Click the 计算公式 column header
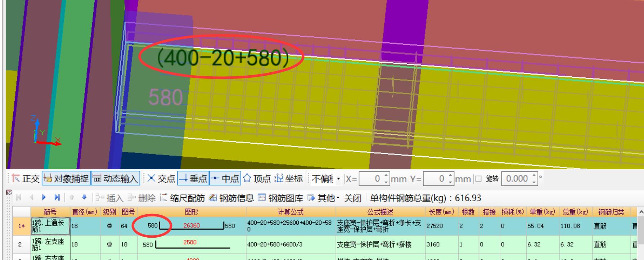This screenshot has height=260, width=644. point(291,212)
